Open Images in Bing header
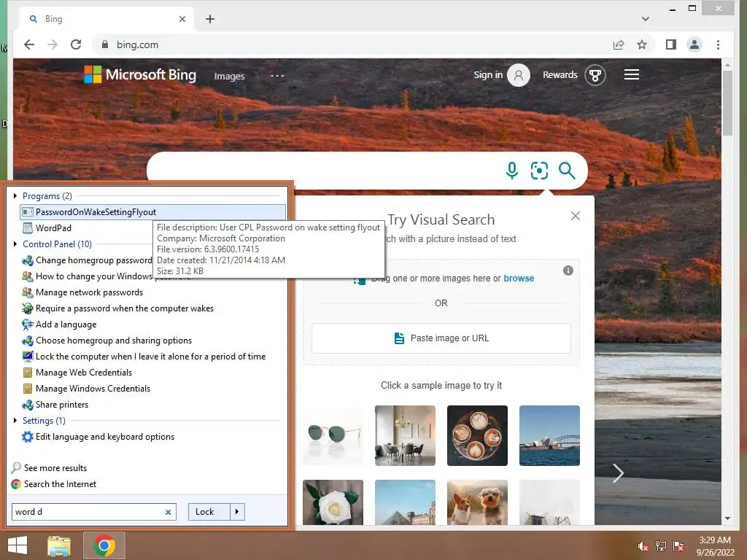 point(229,76)
